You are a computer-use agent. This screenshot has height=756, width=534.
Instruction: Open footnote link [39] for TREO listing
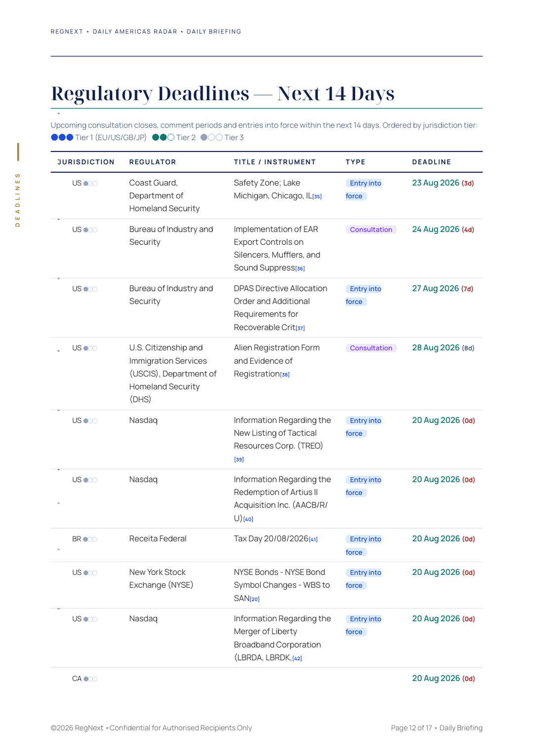point(239,460)
